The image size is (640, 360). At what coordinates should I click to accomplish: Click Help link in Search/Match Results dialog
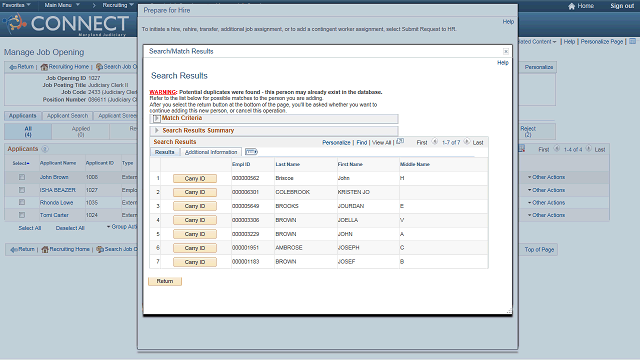click(503, 62)
